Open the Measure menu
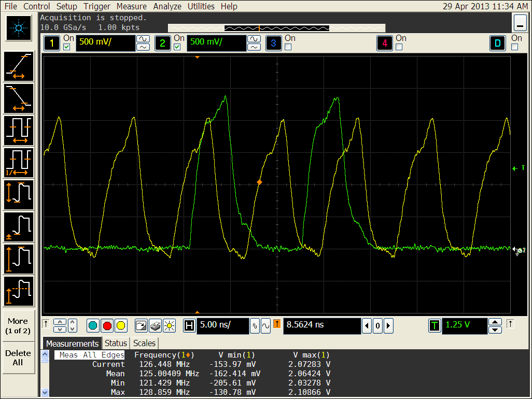 pyautogui.click(x=131, y=6)
